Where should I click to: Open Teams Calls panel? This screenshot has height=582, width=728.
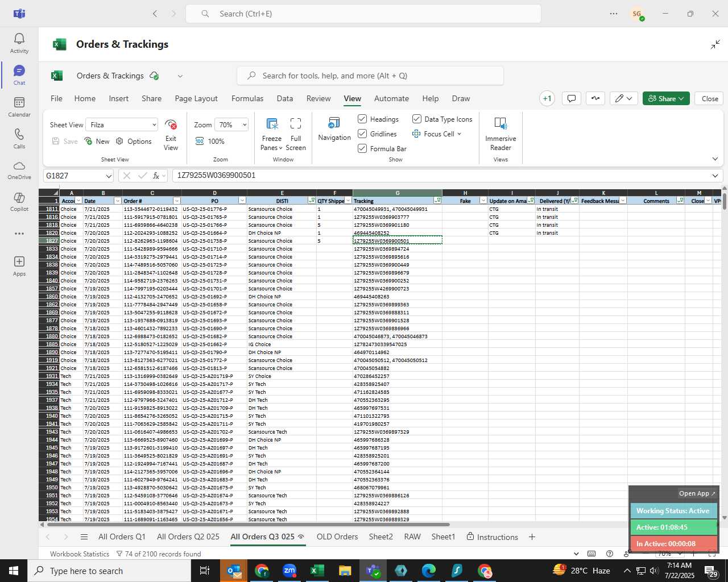19,139
